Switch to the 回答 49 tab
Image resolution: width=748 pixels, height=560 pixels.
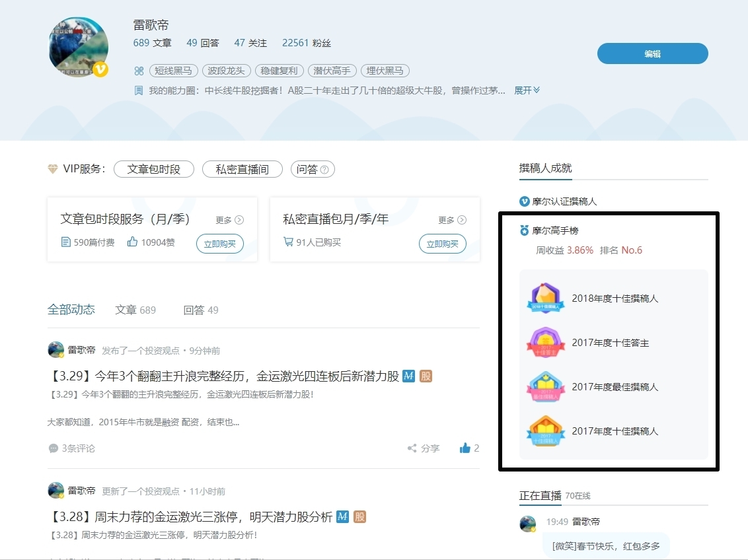click(200, 310)
